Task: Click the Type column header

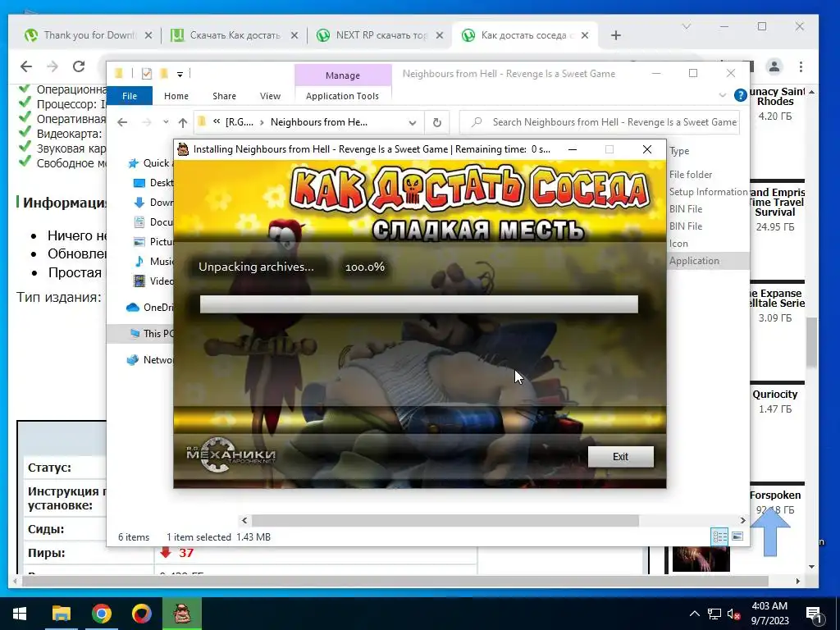Action: pos(679,151)
